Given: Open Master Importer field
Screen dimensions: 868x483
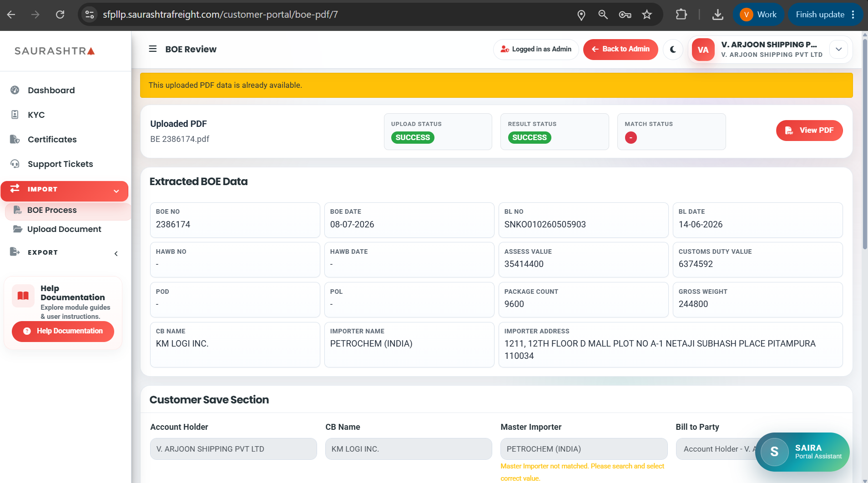Looking at the screenshot, I should 584,449.
